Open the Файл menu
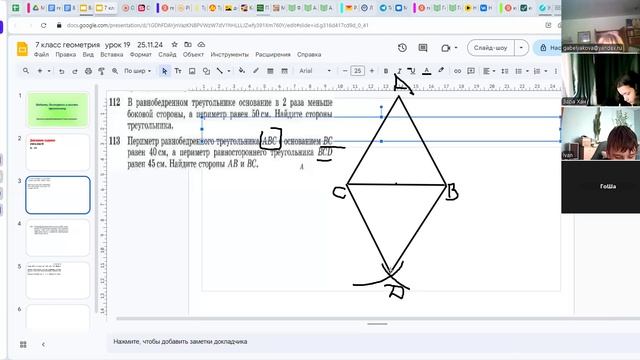This screenshot has height=360, width=640. [x=41, y=54]
